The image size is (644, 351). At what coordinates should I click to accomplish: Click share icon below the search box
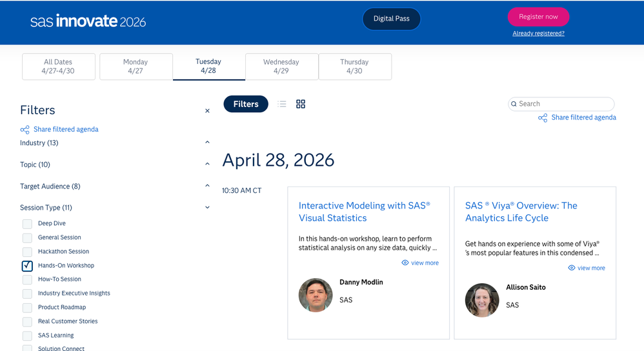point(543,118)
